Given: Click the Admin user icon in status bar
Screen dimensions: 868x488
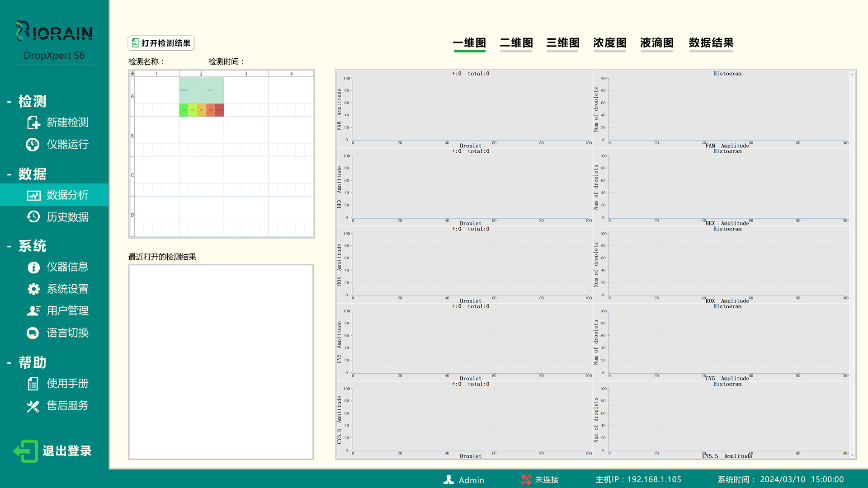Looking at the screenshot, I should click(448, 479).
